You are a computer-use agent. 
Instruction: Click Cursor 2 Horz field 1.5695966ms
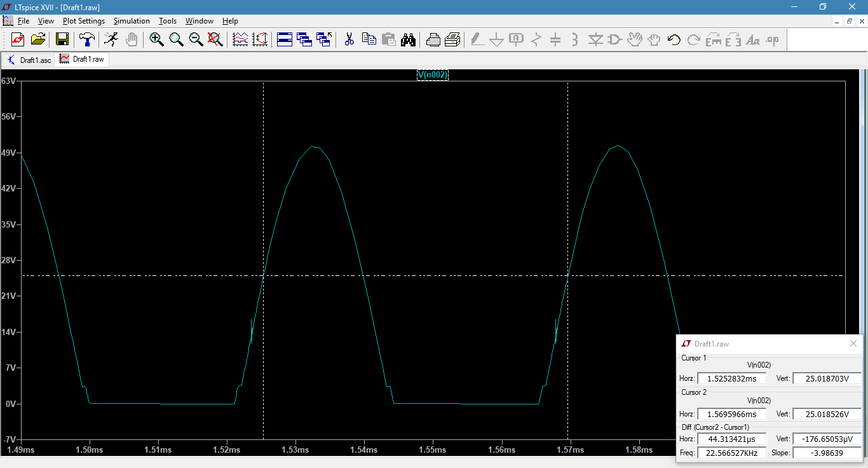tap(731, 414)
